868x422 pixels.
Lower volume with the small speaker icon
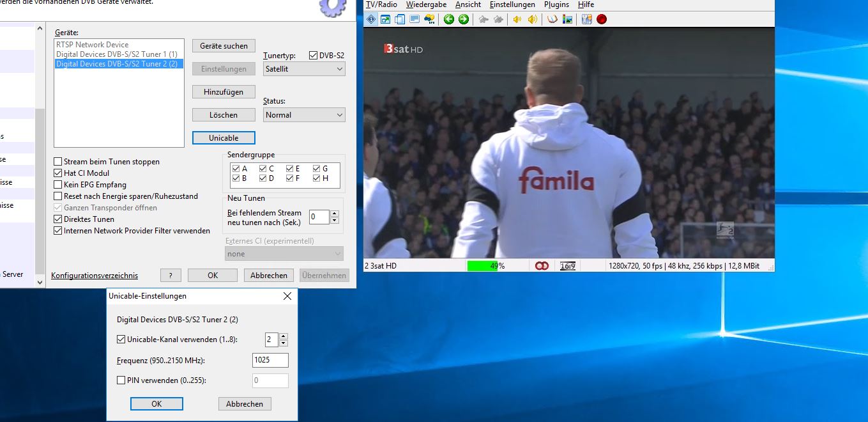517,19
